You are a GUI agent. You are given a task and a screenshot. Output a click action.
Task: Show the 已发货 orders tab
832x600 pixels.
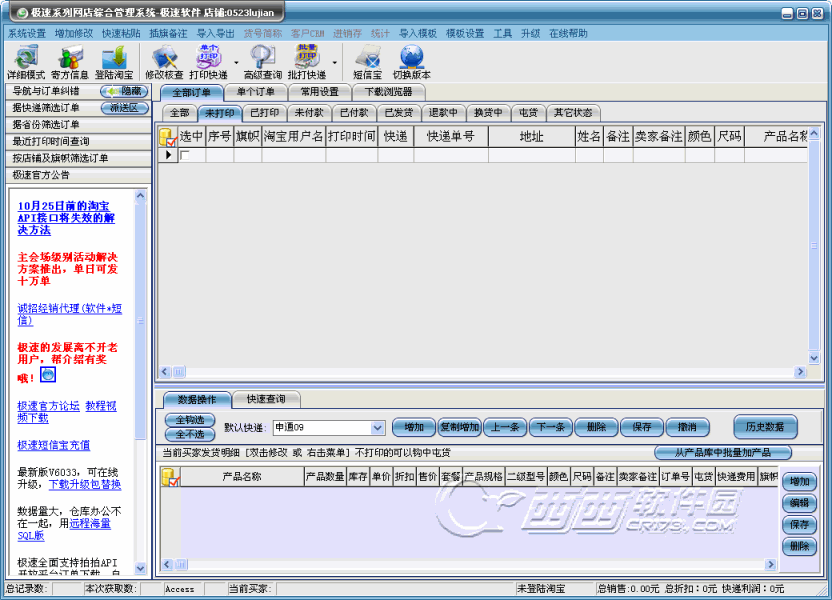point(398,112)
